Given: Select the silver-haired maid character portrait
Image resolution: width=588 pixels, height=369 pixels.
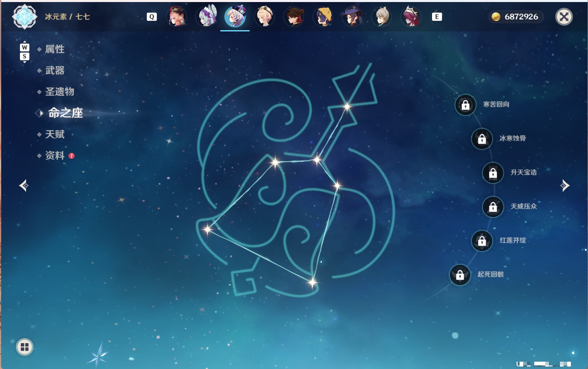Looking at the screenshot, I should [206, 17].
